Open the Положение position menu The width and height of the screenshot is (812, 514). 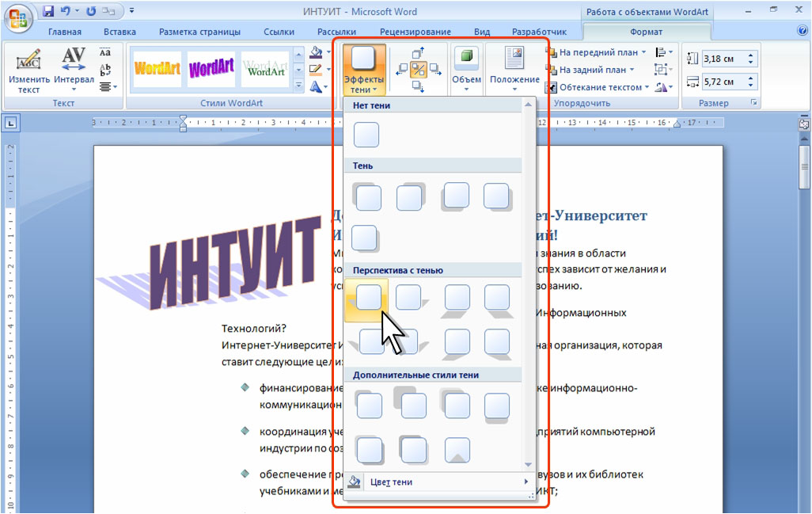pyautogui.click(x=514, y=70)
